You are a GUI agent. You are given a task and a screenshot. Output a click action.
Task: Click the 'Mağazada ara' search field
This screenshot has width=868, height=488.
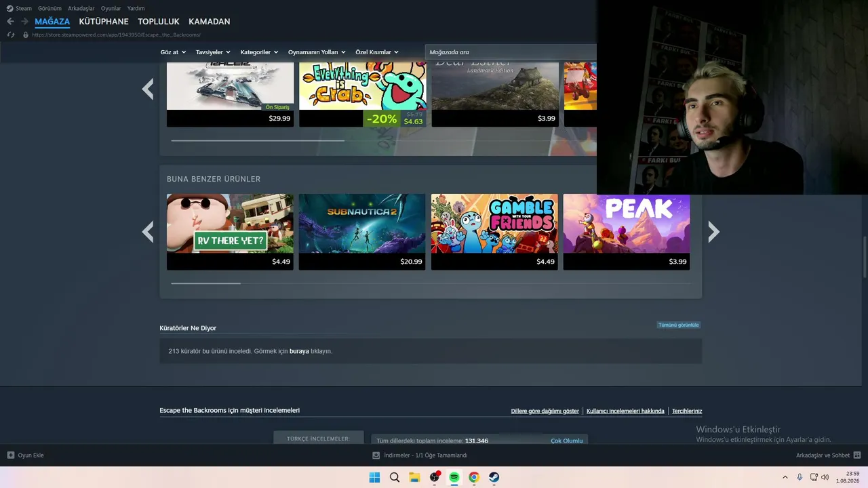point(511,52)
